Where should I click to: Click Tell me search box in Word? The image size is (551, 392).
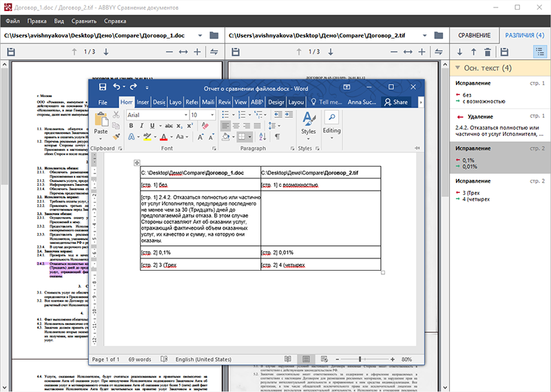pos(326,102)
